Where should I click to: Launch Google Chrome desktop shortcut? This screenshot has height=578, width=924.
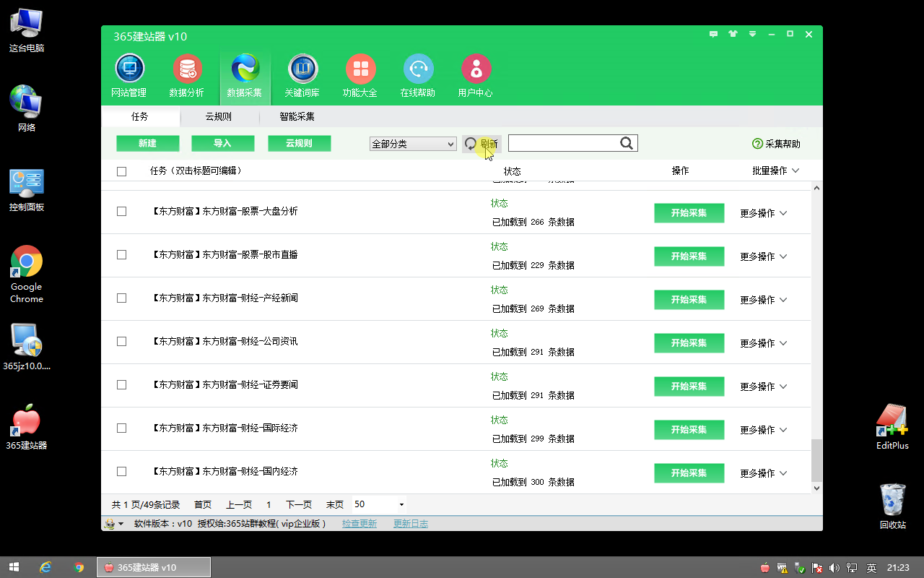(x=27, y=274)
